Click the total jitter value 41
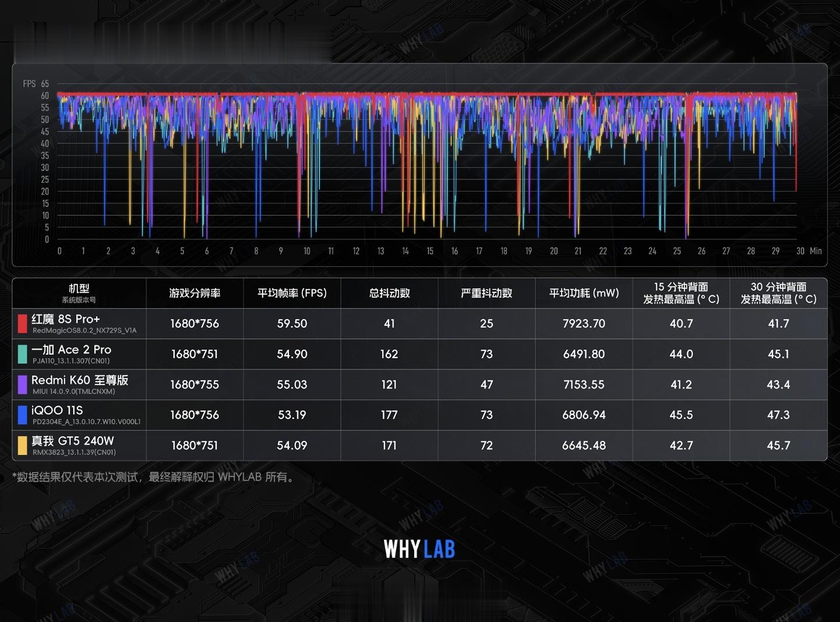Image resolution: width=840 pixels, height=622 pixels. point(389,324)
